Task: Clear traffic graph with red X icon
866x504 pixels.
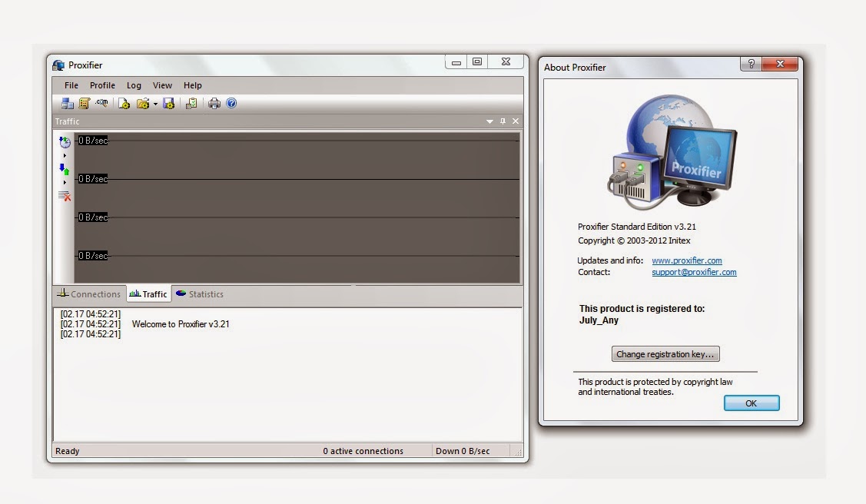Action: pos(65,196)
